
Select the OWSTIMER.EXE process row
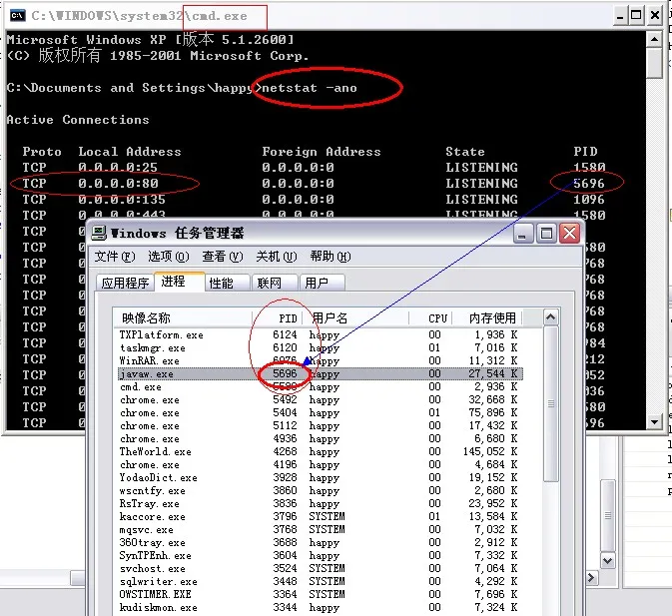point(321,595)
